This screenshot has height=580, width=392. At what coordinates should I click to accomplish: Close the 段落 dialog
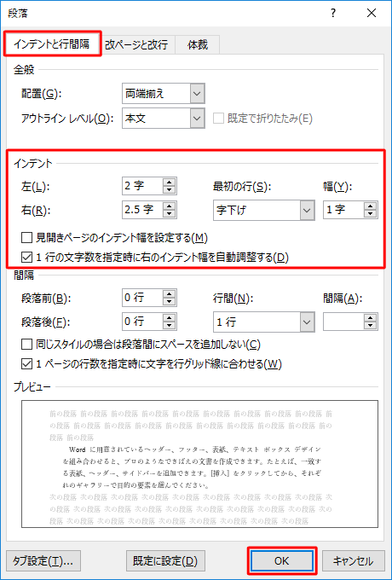pos(372,14)
